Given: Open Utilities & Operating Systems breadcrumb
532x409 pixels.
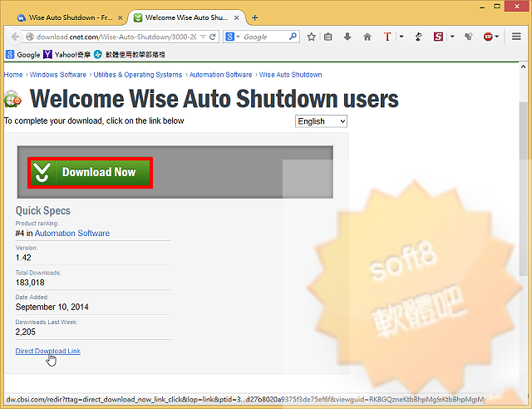Looking at the screenshot, I should pyautogui.click(x=138, y=75).
